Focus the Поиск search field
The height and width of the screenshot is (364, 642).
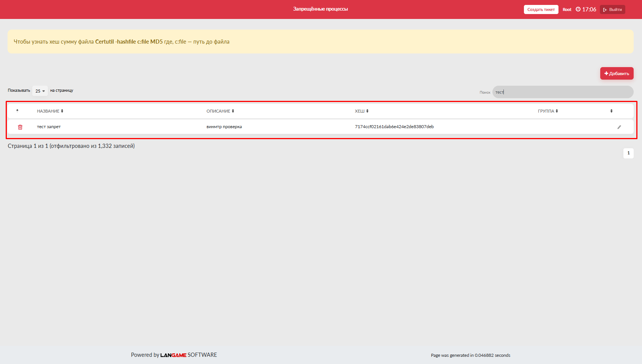(x=563, y=92)
